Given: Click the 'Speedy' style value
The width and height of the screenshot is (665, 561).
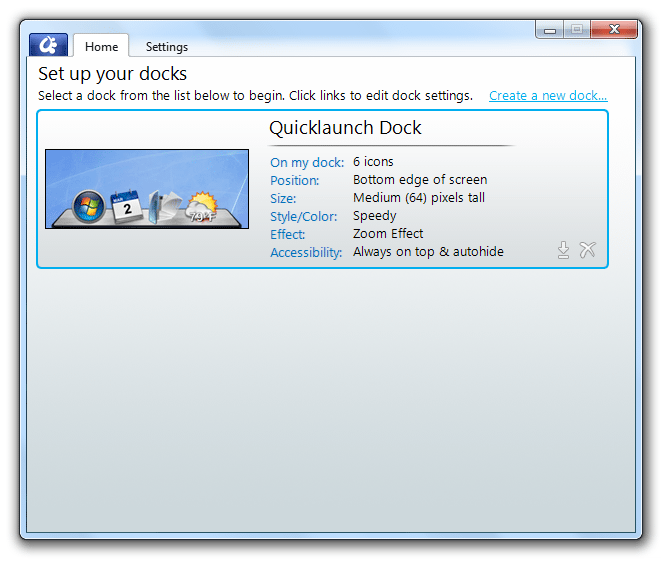Looking at the screenshot, I should [x=374, y=216].
